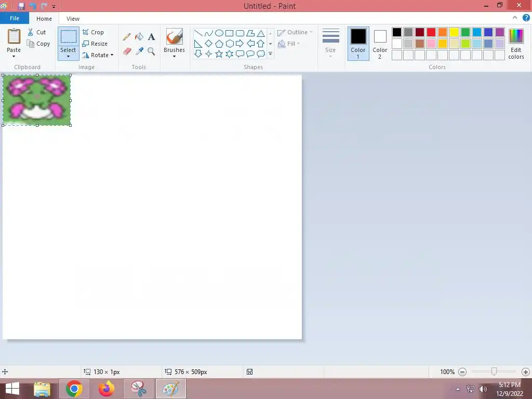Click the pasted flower image selection
The height and width of the screenshot is (399, 532).
pyautogui.click(x=37, y=100)
